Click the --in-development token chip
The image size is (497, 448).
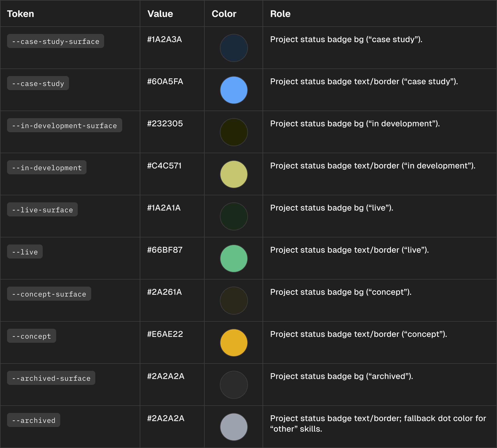(47, 167)
